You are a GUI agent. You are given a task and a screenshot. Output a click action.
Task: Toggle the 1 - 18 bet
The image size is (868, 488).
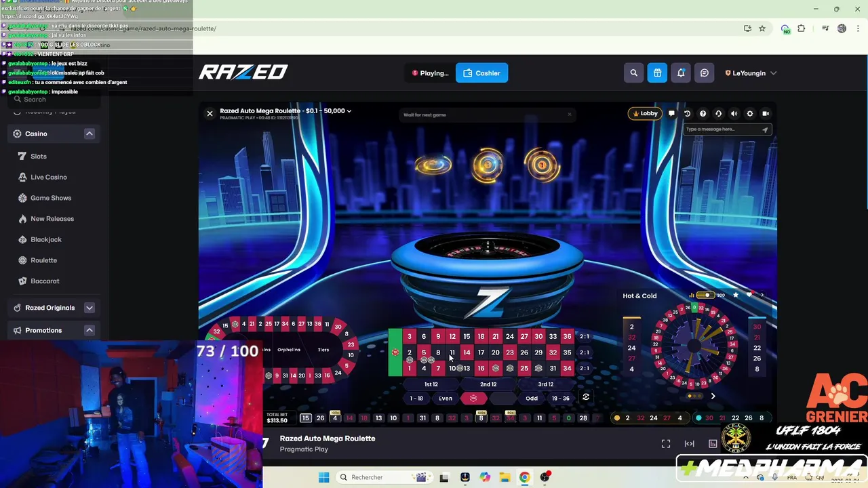416,398
